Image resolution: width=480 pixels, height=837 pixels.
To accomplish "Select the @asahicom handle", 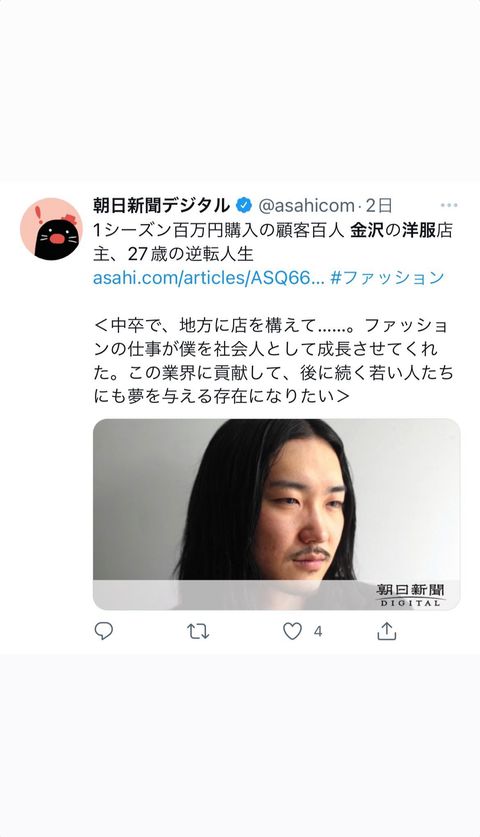I will [x=306, y=206].
